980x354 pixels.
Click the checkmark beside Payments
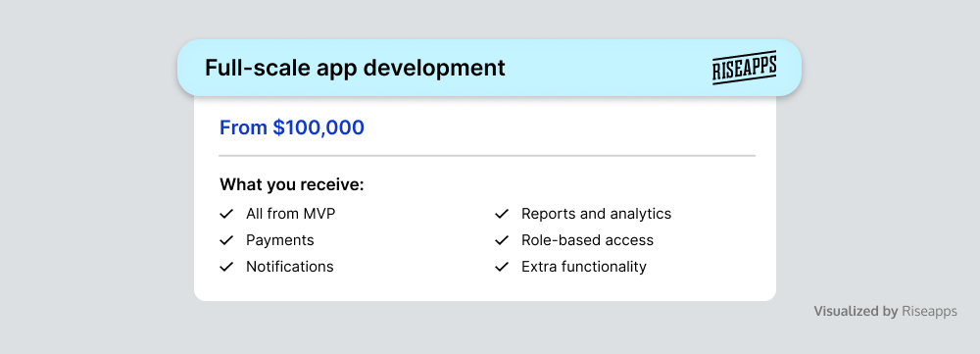226,240
